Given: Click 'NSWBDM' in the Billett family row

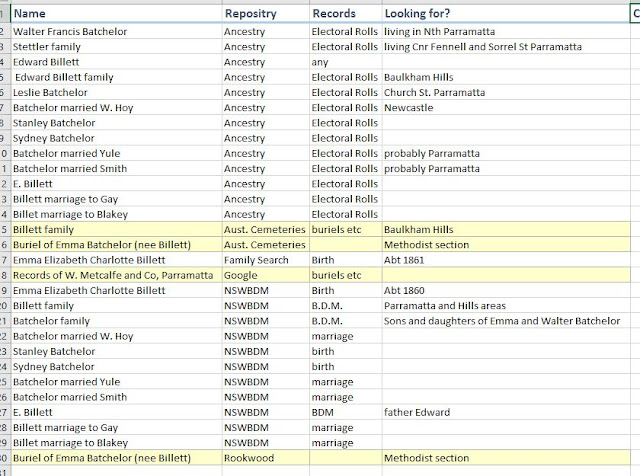Looking at the screenshot, I should pos(266,306).
